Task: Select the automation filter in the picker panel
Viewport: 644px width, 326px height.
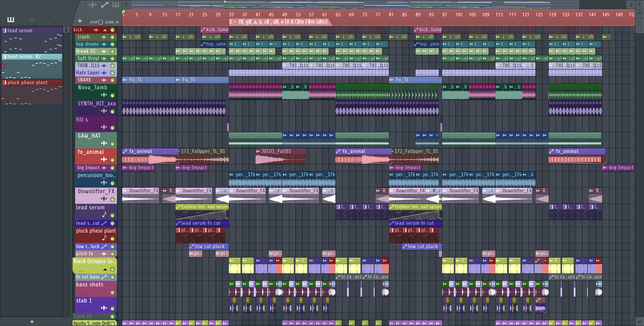Action: [53, 19]
